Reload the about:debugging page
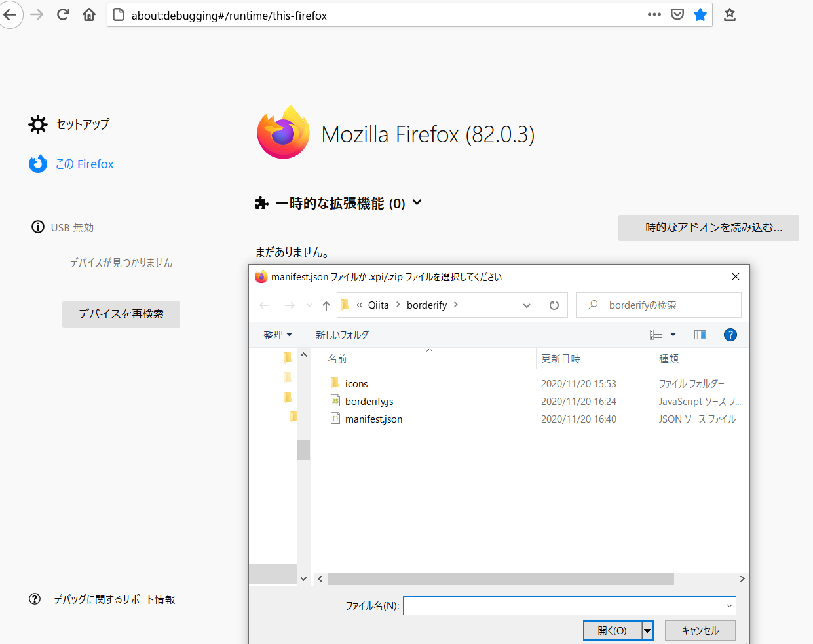This screenshot has height=644, width=813. 63,15
